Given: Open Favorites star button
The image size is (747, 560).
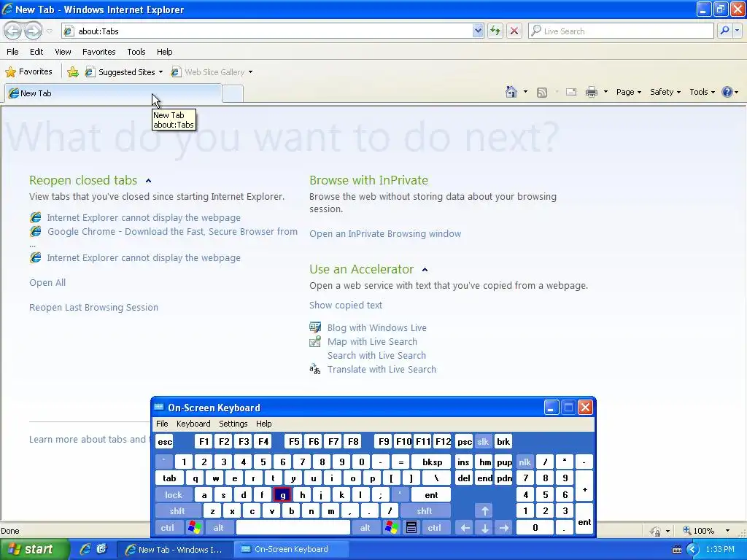Looking at the screenshot, I should (29, 72).
